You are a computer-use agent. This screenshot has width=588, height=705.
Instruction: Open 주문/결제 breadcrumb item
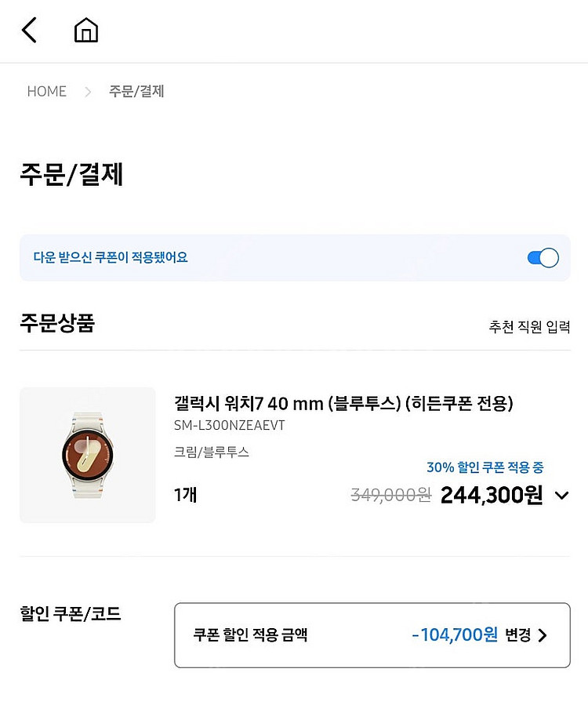tap(135, 92)
